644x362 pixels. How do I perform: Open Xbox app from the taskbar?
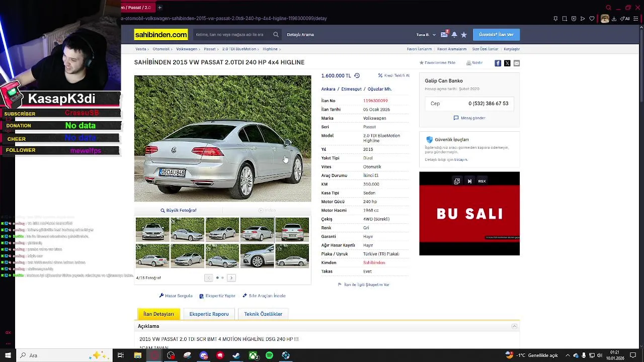(253, 355)
